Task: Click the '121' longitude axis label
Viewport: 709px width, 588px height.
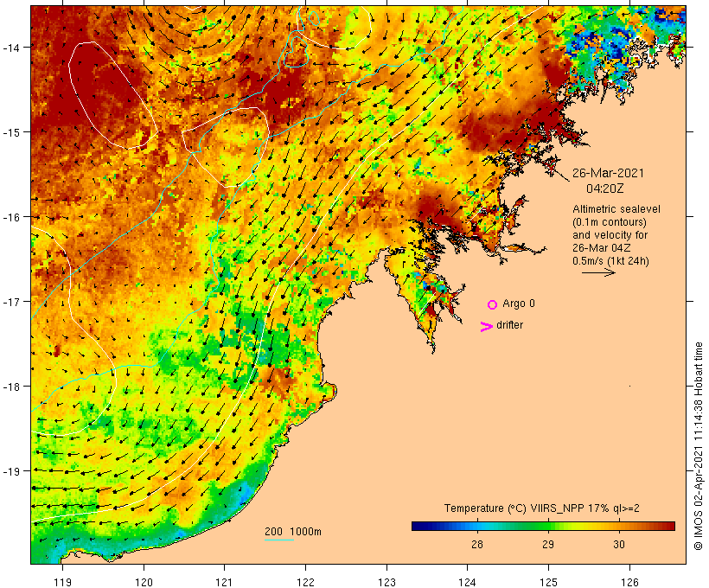Action: (x=224, y=582)
